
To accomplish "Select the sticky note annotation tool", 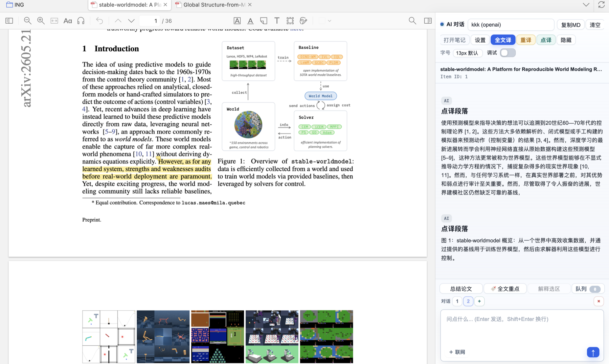I will click(264, 21).
